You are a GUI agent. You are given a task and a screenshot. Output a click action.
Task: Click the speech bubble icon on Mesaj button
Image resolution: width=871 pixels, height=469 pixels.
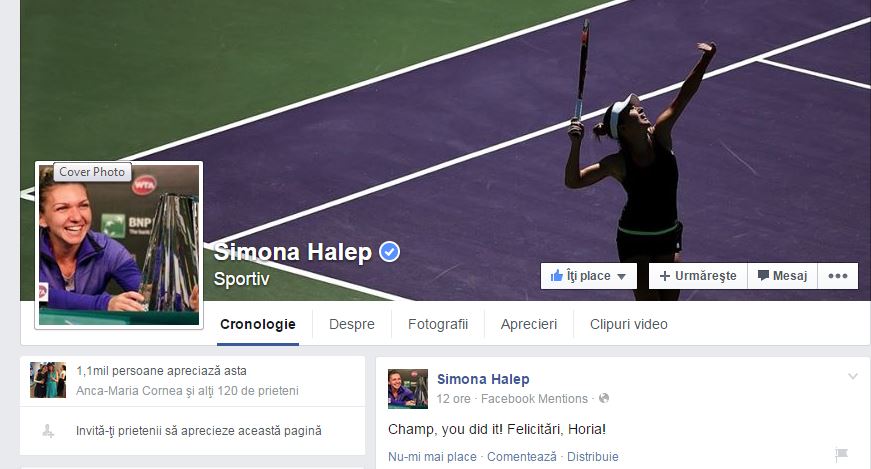click(x=763, y=276)
